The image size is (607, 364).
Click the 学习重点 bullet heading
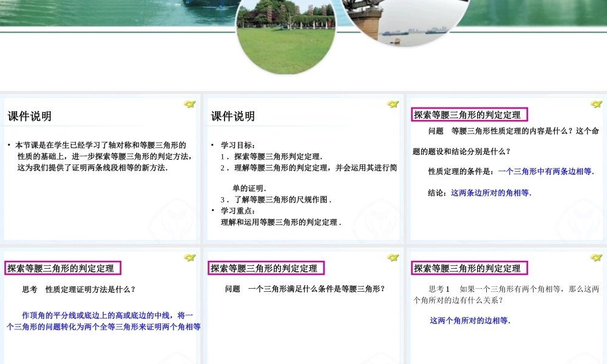coord(238,211)
